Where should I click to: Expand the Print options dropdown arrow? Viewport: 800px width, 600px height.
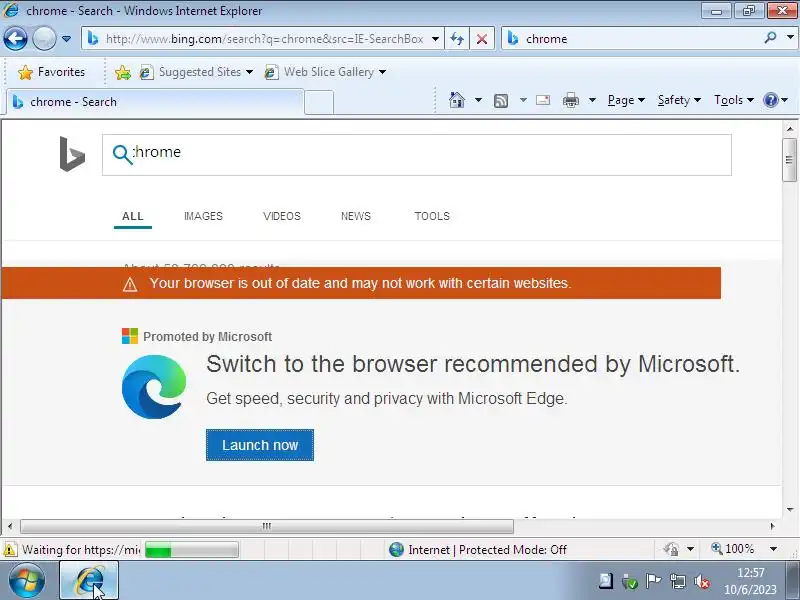pos(592,100)
